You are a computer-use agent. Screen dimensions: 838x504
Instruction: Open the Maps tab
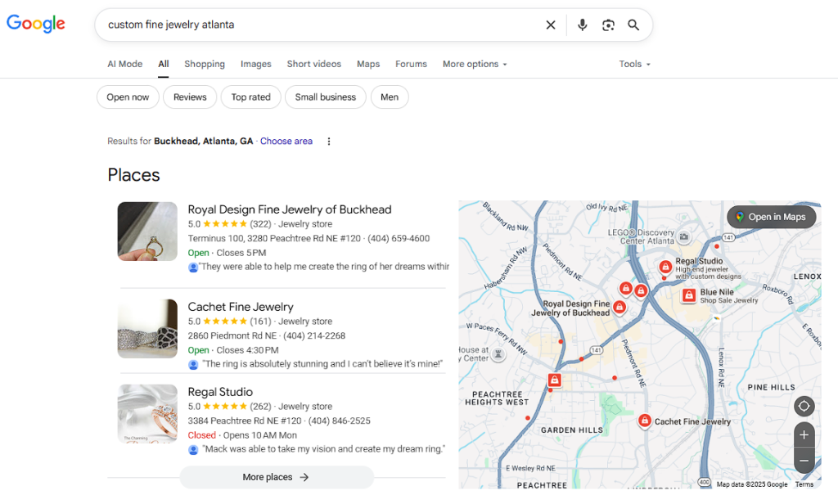click(368, 64)
